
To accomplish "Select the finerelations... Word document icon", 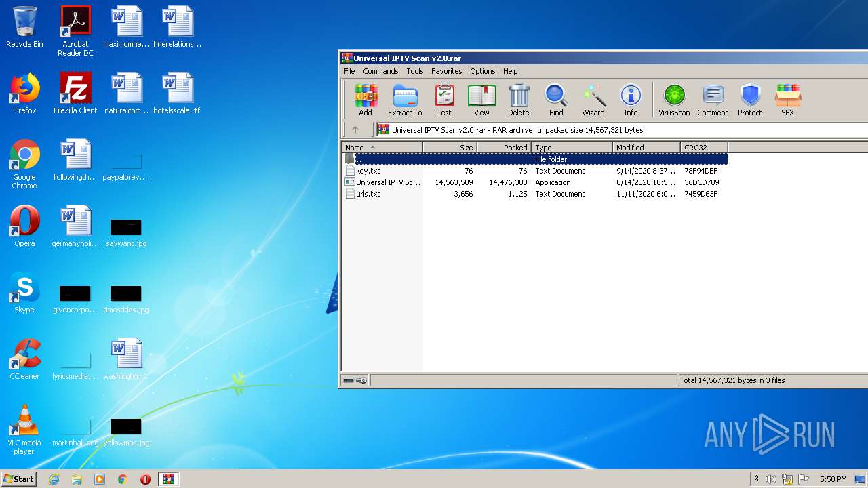I will click(x=178, y=27).
